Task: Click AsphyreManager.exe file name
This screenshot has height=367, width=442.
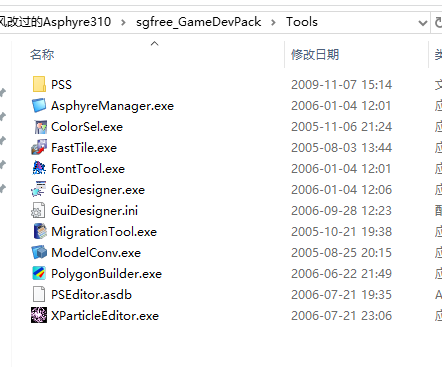Action: click(113, 106)
